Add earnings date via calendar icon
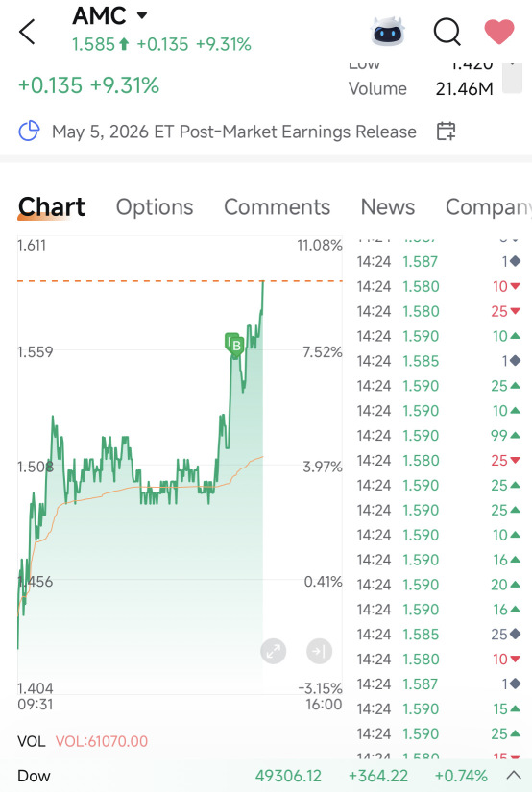 [447, 132]
